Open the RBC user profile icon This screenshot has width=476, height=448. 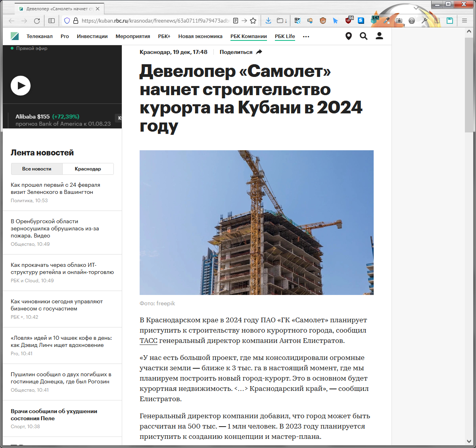[379, 36]
